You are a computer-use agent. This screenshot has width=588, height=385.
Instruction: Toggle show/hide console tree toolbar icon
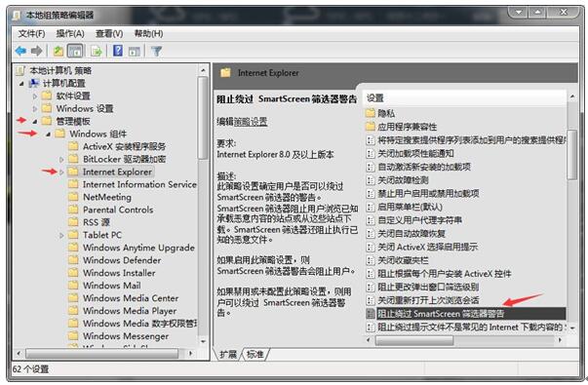75,51
